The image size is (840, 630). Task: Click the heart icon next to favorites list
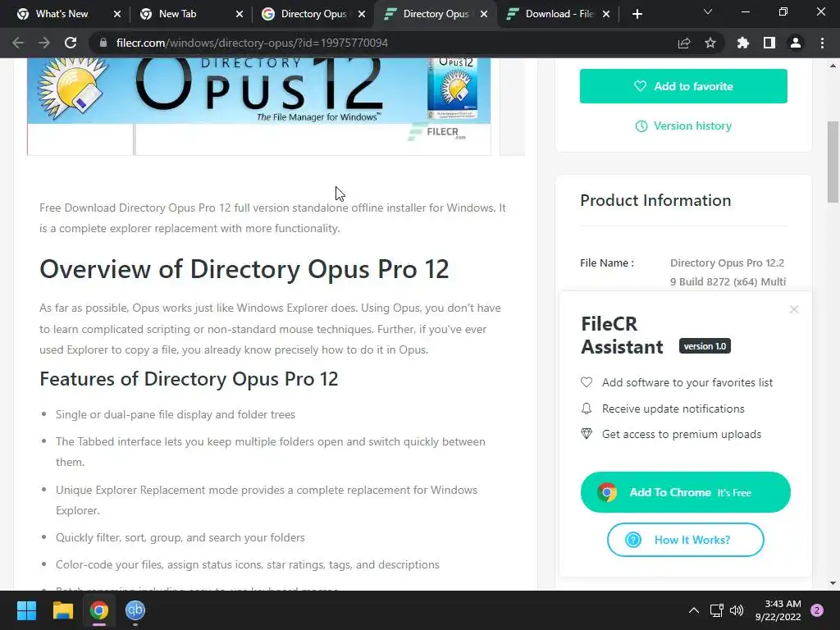(x=587, y=382)
